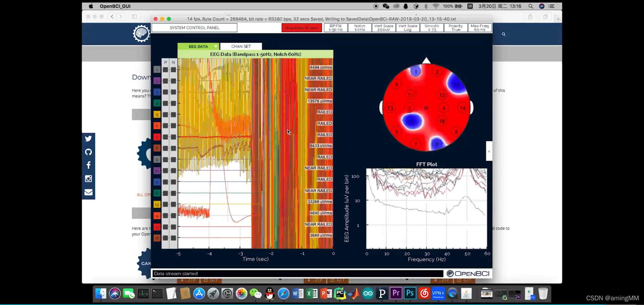Click electrode 10 on the head plot
Image resolution: width=644 pixels, height=305 pixels.
(457, 84)
